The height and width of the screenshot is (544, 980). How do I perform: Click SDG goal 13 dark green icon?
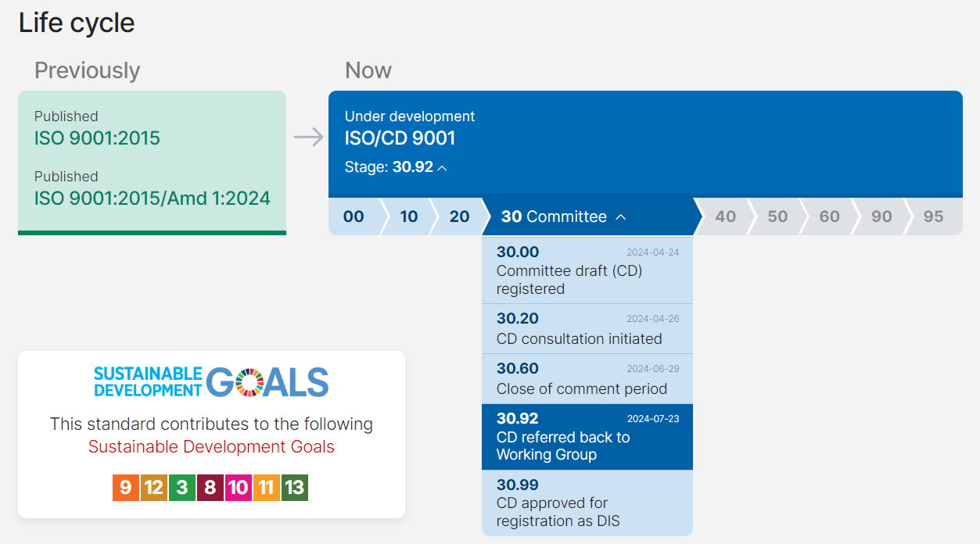coord(294,488)
